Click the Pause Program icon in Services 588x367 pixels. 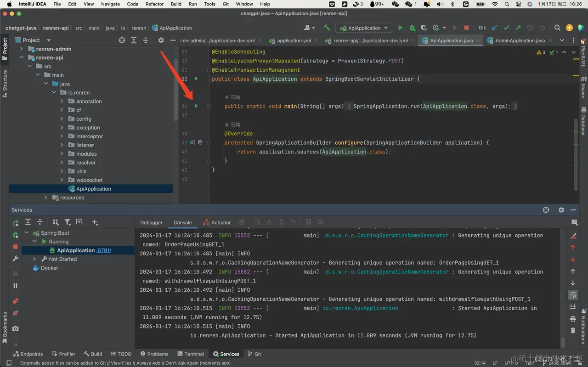[15, 286]
